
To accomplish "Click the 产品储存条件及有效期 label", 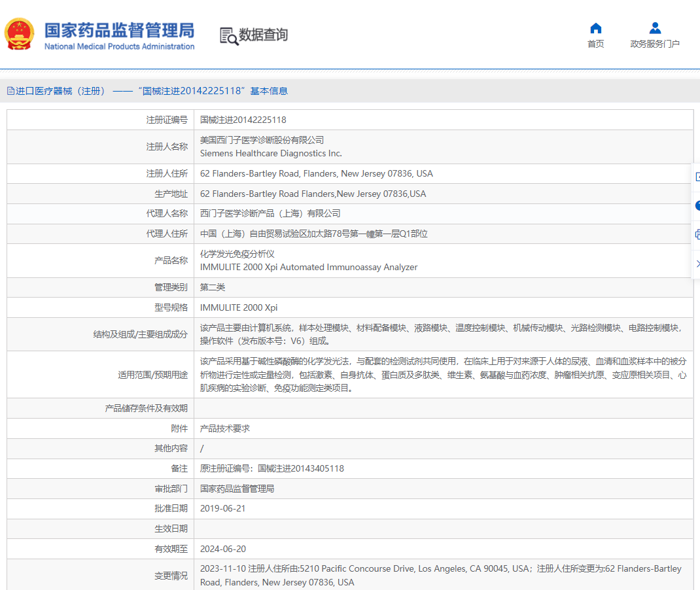I will pyautogui.click(x=146, y=408).
